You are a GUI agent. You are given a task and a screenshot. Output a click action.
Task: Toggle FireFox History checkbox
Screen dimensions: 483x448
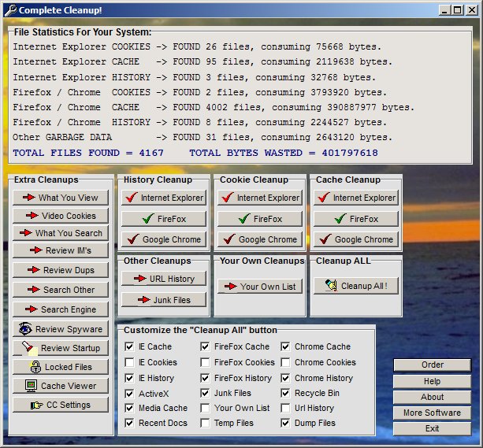(x=205, y=378)
